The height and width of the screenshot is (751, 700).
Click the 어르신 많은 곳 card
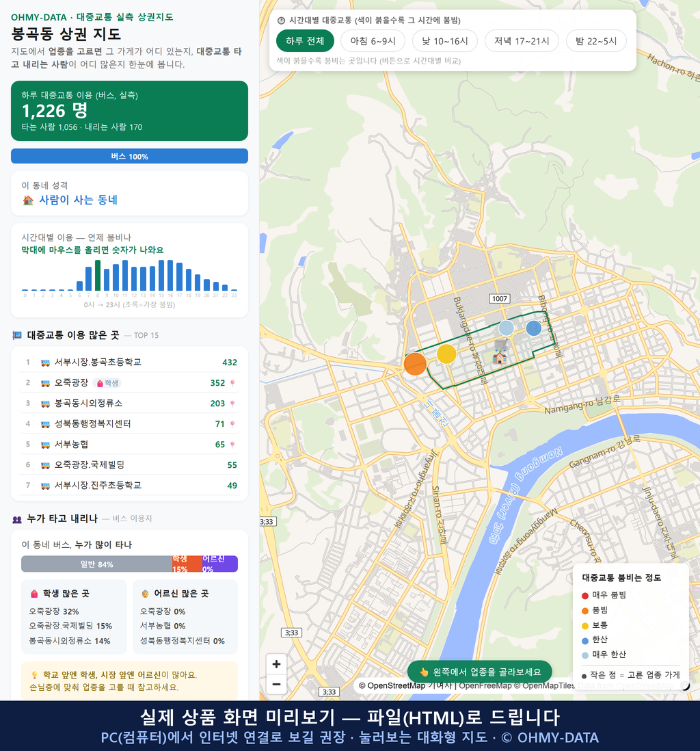(x=185, y=617)
